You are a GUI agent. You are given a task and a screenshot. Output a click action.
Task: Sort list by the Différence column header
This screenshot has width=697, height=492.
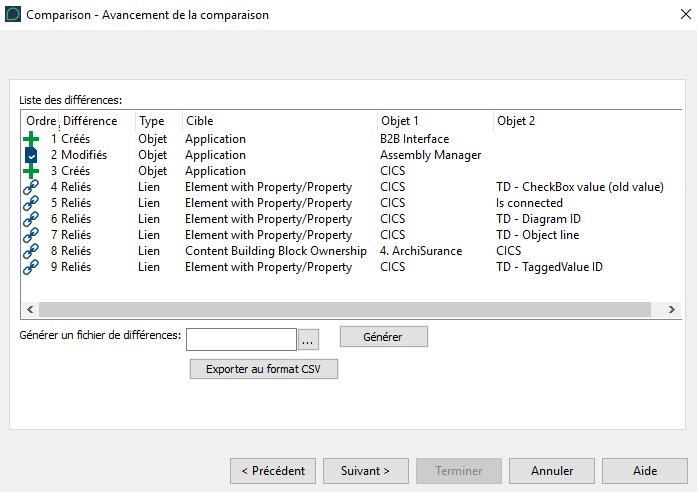coord(90,121)
